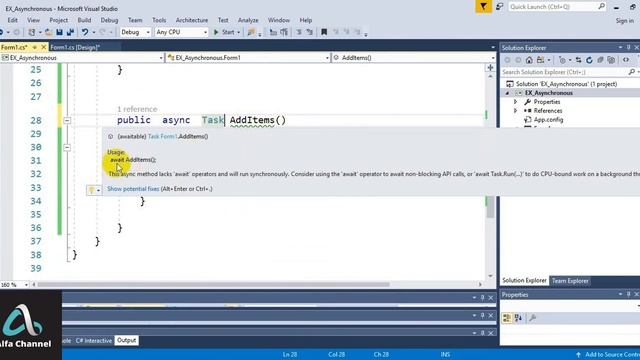
Task: Click the find in files icon
Action: click(x=251, y=32)
